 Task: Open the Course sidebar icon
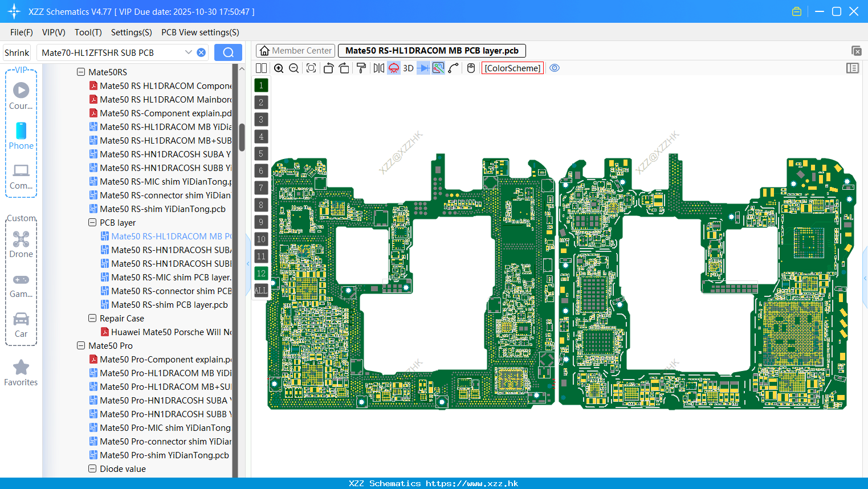coord(21,96)
